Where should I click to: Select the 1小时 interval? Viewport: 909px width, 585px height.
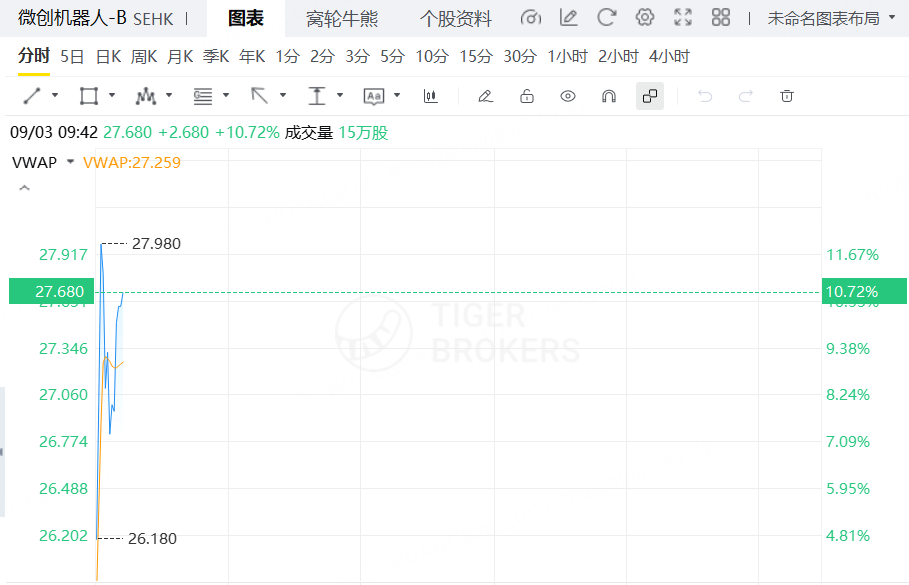point(568,56)
